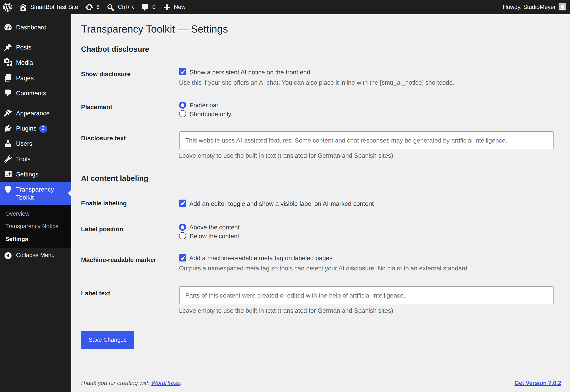The width and height of the screenshot is (570, 392).
Task: Open Comments in the sidebar menu
Action: point(36,93)
